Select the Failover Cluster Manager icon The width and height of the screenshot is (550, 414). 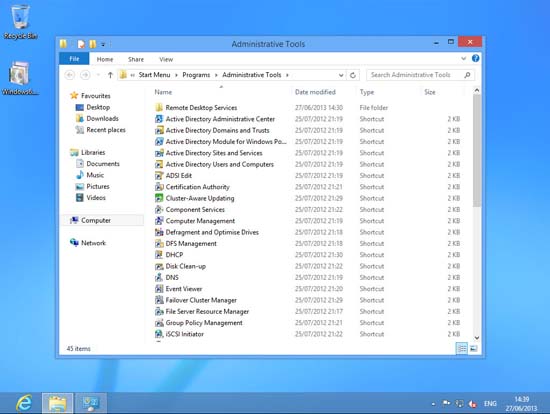(x=159, y=300)
